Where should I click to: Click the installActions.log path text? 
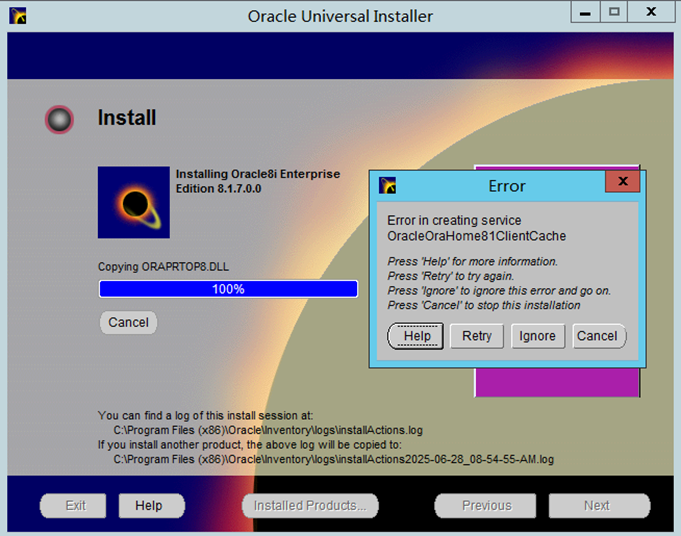pyautogui.click(x=268, y=430)
